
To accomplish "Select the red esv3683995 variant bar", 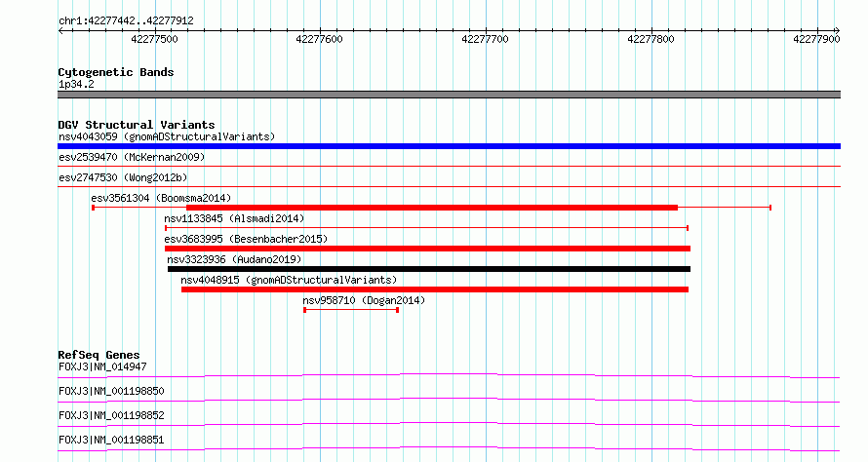I will click(427, 249).
